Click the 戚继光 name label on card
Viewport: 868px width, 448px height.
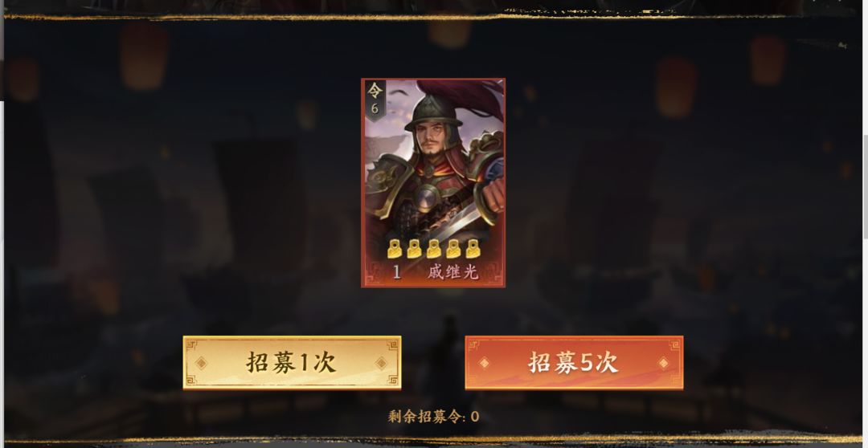click(x=452, y=272)
